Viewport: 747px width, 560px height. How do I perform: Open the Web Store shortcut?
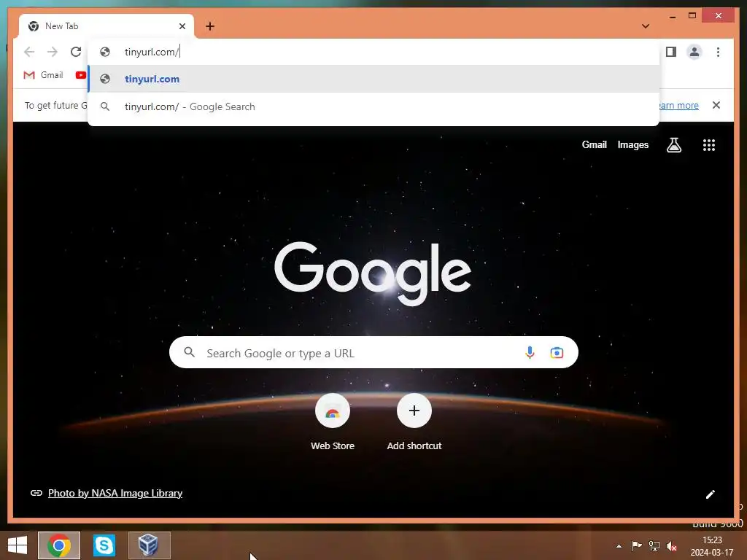click(333, 422)
